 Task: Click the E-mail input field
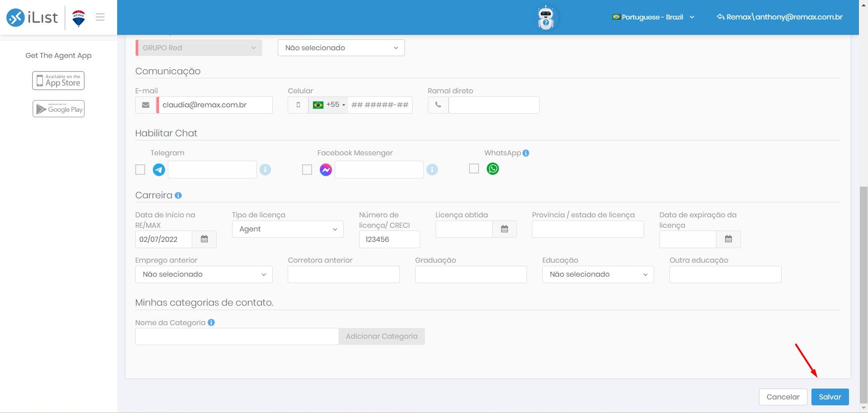(215, 105)
